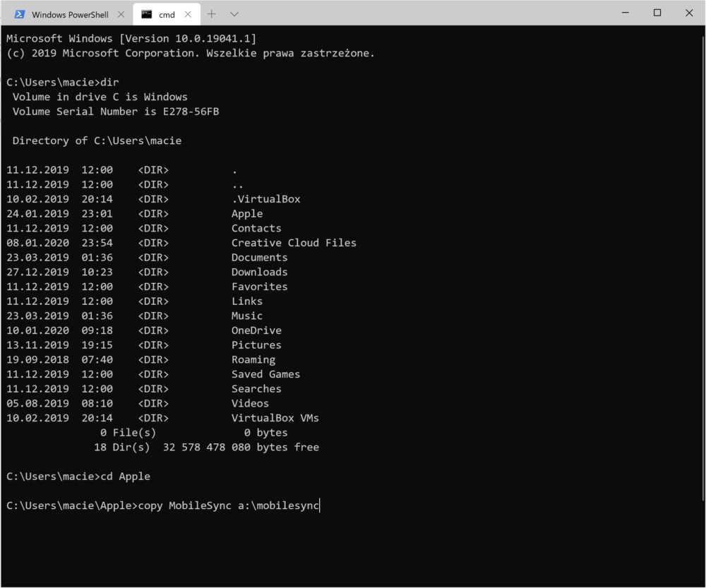Click the "Contacts" directory entry

click(x=256, y=228)
